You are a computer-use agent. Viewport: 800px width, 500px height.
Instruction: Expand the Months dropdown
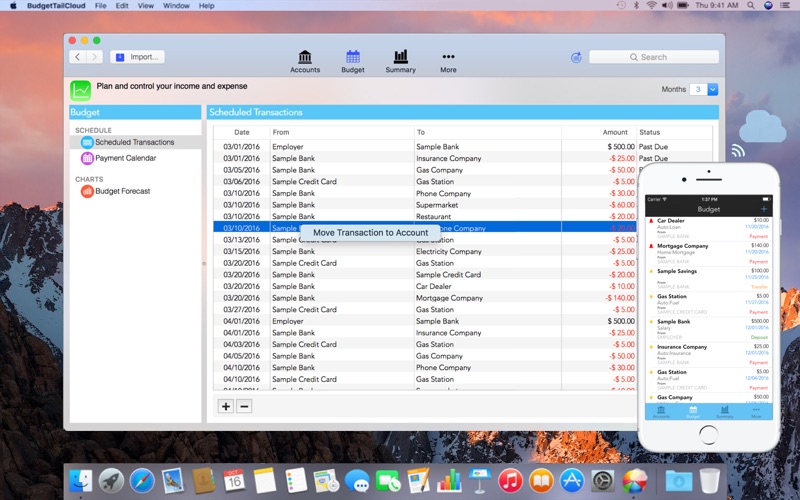[712, 90]
